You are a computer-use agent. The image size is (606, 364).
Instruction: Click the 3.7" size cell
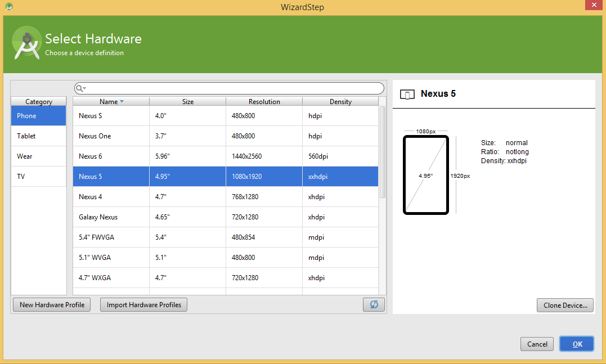[x=188, y=136]
